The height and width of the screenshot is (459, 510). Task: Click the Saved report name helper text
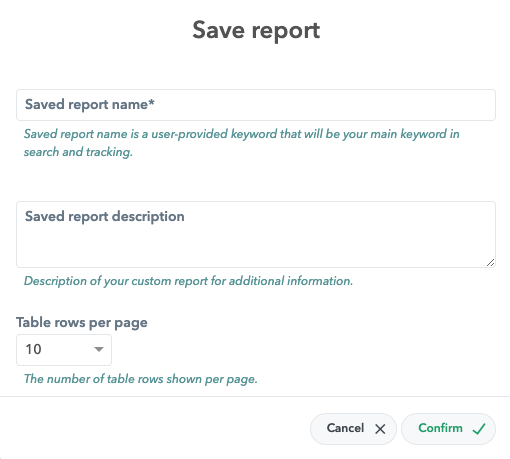(x=242, y=143)
